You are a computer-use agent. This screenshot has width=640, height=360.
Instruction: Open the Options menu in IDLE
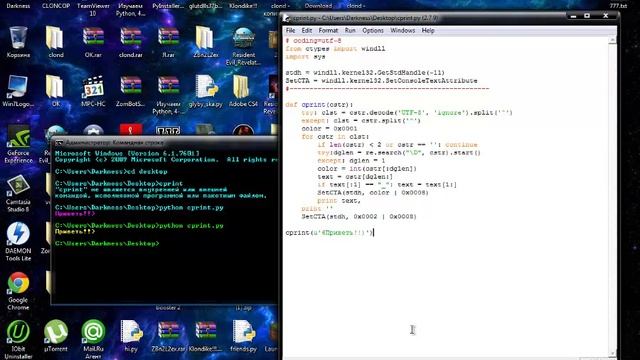tap(373, 31)
